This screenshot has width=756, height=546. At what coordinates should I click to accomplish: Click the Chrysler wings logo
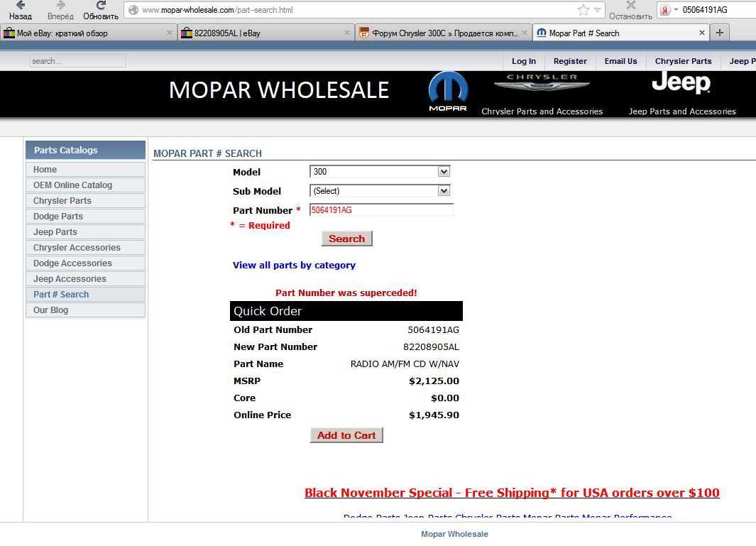pyautogui.click(x=542, y=84)
